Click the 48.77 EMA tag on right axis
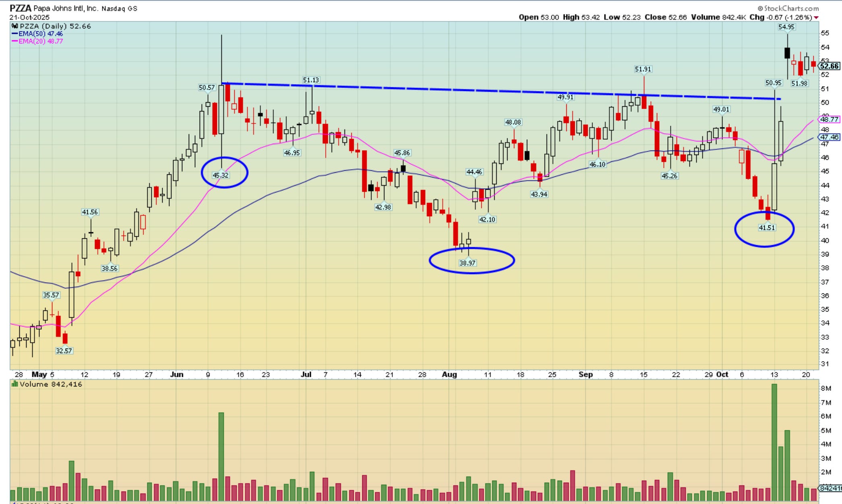 click(829, 119)
